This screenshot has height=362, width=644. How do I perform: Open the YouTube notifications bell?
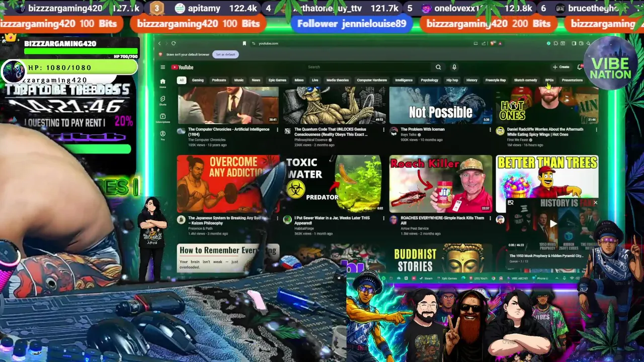coord(580,67)
